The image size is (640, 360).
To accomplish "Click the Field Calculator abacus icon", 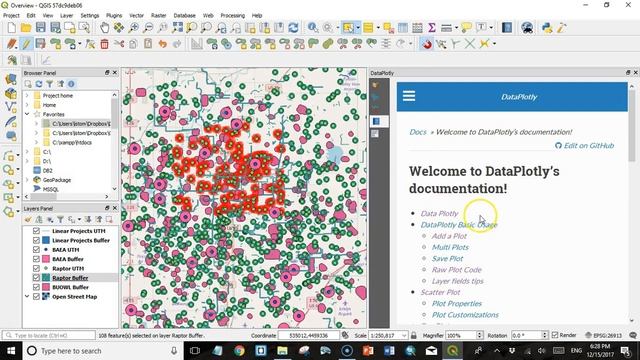I will coord(417,28).
